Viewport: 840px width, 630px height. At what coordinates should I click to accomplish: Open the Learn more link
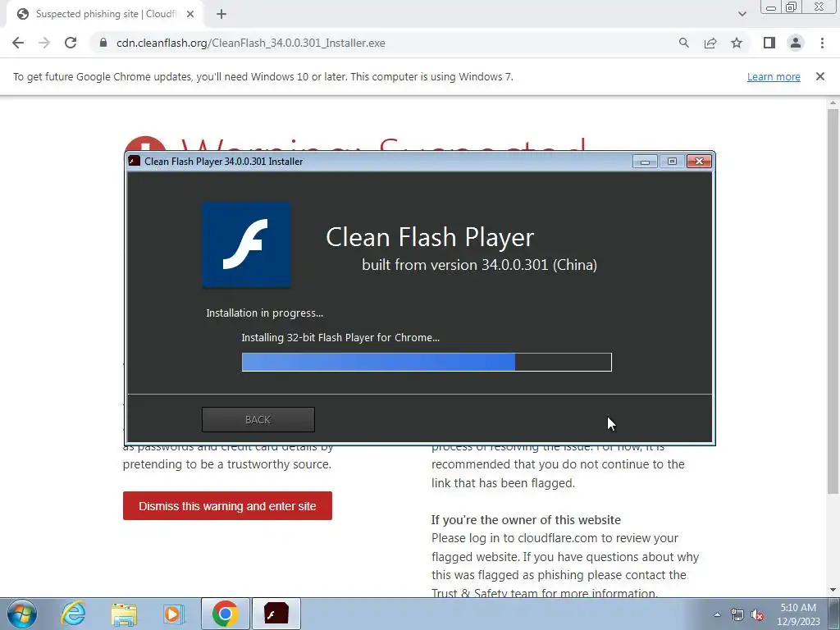coord(774,76)
